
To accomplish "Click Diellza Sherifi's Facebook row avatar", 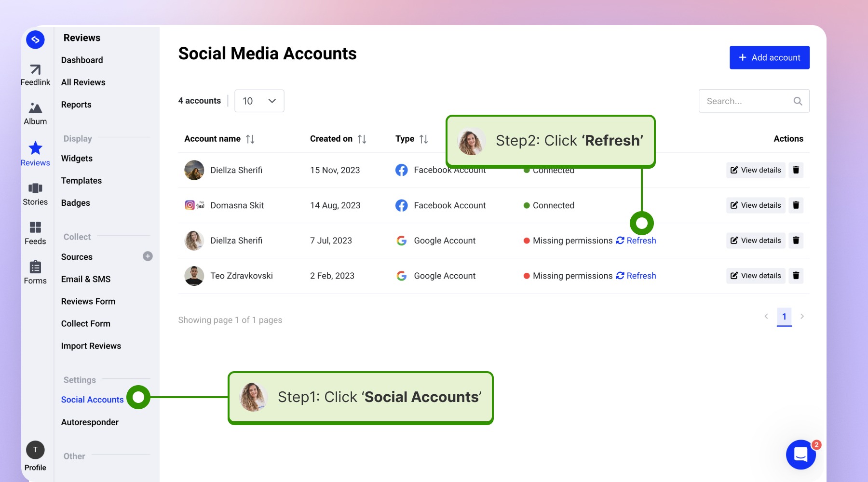I will 194,170.
